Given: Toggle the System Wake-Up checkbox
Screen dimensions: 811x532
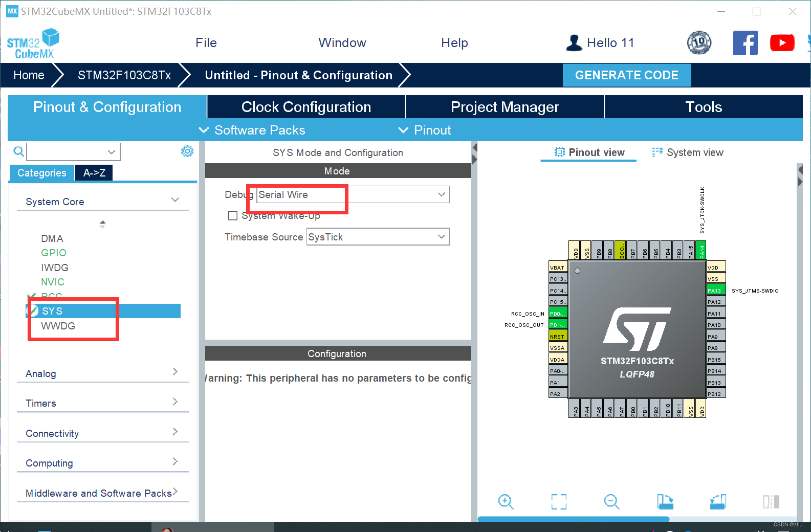Looking at the screenshot, I should 233,216.
